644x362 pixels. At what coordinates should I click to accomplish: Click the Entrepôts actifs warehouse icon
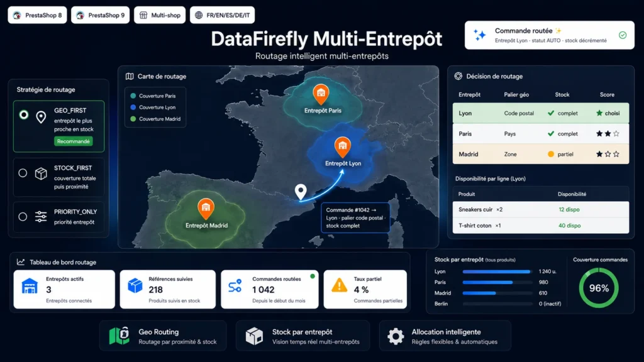click(30, 286)
